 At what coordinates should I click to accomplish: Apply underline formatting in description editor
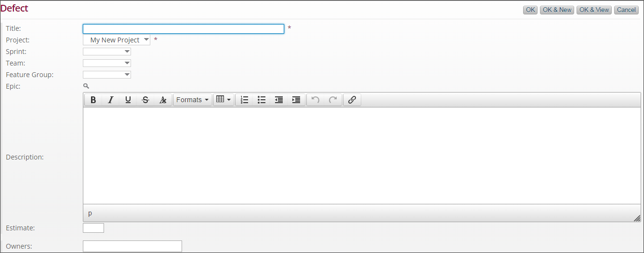coord(128,100)
